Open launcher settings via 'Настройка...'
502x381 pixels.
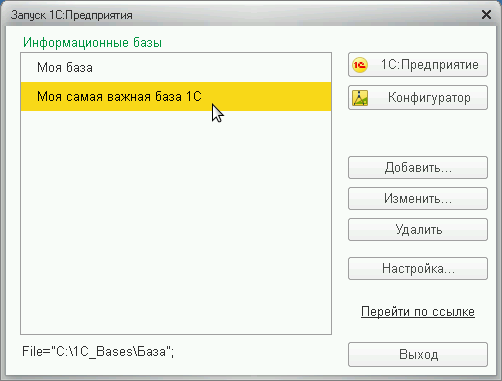click(x=418, y=269)
